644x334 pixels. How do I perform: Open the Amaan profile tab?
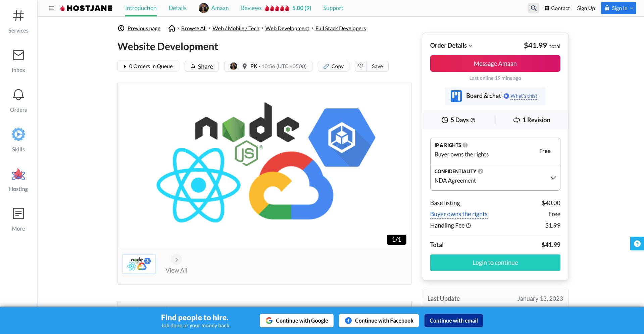(214, 8)
